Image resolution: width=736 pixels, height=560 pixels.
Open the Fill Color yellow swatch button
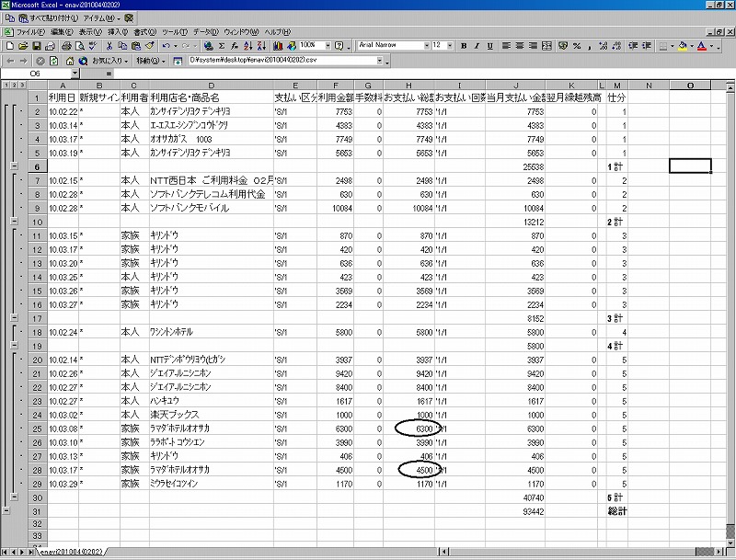point(683,45)
